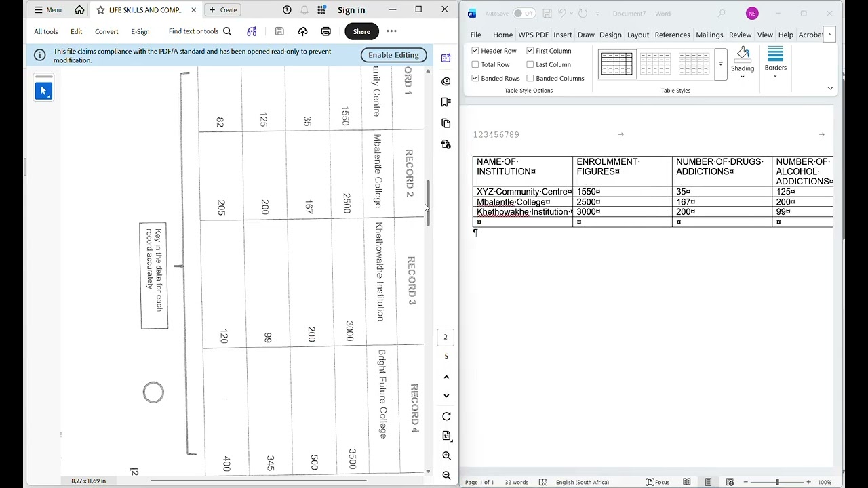The image size is (868, 488).
Task: Open the generative summary panel icon in Acrobat sidebar
Action: 446,58
